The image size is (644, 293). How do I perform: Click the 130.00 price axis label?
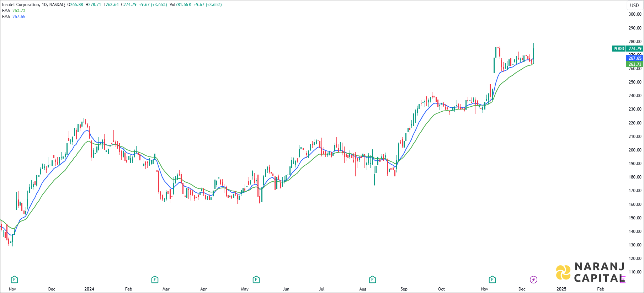coord(635,245)
